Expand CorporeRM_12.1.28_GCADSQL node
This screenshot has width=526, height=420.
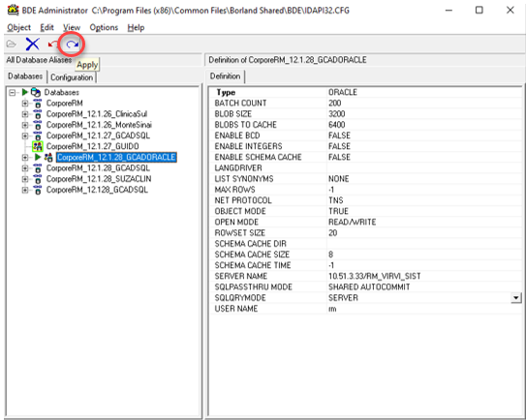[25, 168]
